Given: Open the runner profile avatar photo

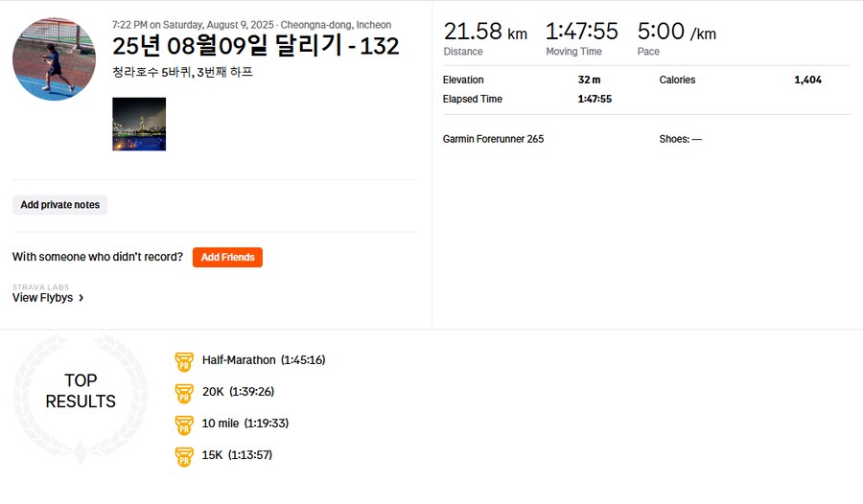Looking at the screenshot, I should pos(54,58).
